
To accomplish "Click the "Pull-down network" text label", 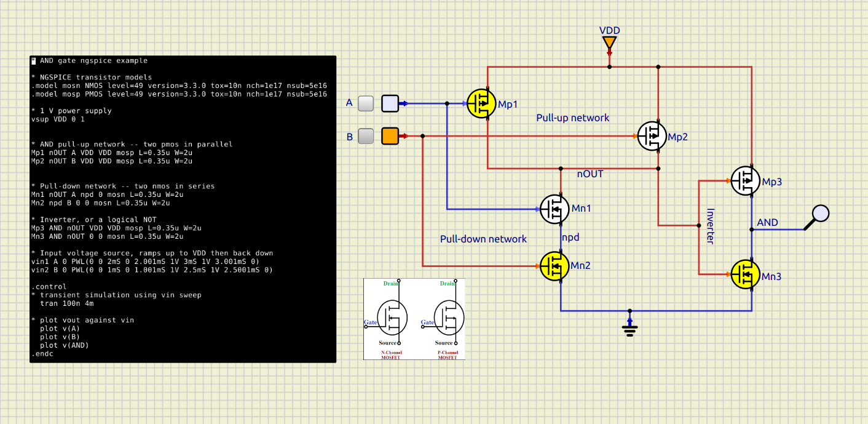I will (483, 239).
